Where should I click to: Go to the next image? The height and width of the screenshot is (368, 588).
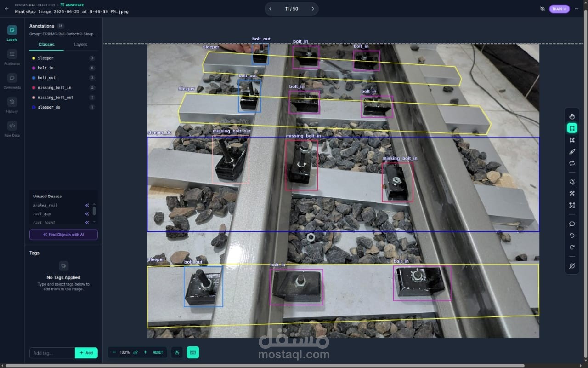click(x=313, y=9)
